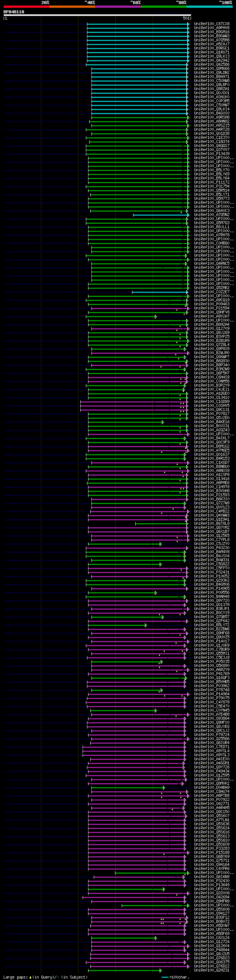
Task: Open hit UniRef100_B9GWW3
Action: 212,36
